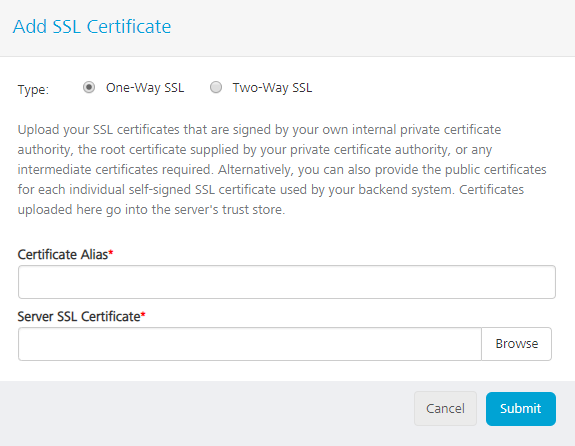Focus the Server SSL Certificate path field
Viewport: 575px width, 446px height.
[x=250, y=344]
